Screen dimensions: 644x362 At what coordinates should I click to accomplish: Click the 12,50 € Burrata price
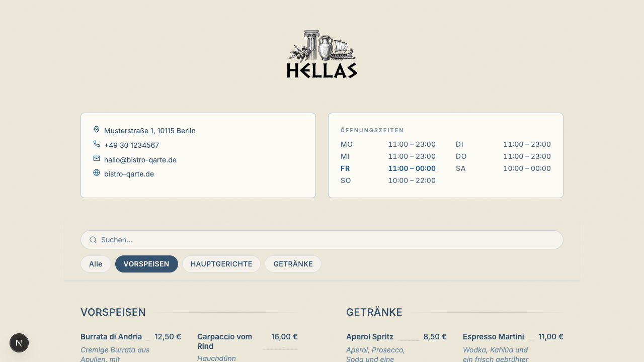tap(168, 337)
